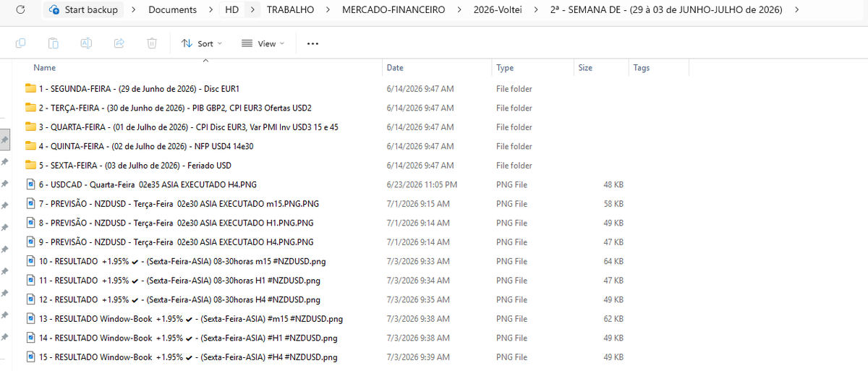Sort by Date column header
Image resolution: width=868 pixels, height=371 pixels.
pyautogui.click(x=395, y=68)
